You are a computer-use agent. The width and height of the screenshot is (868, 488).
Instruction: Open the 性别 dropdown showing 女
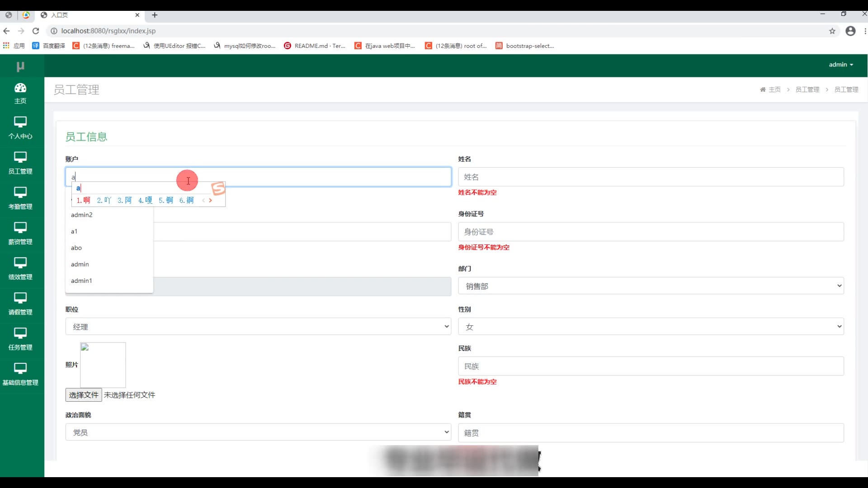(x=651, y=327)
